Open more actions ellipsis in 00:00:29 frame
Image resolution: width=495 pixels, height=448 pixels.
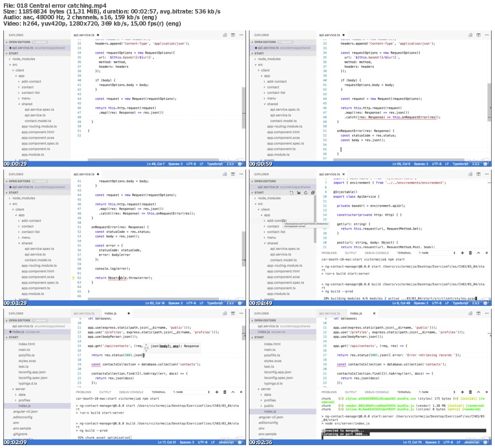pos(241,35)
